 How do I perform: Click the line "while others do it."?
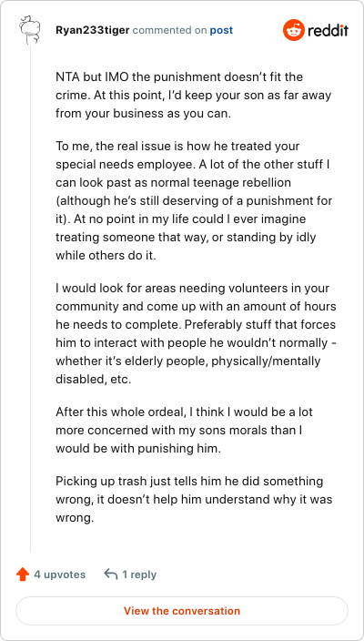pos(106,255)
